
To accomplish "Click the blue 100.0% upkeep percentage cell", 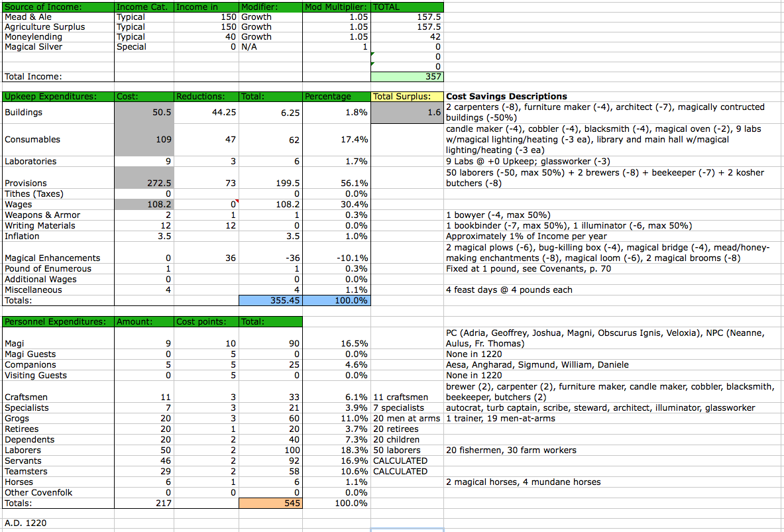I will coord(337,301).
